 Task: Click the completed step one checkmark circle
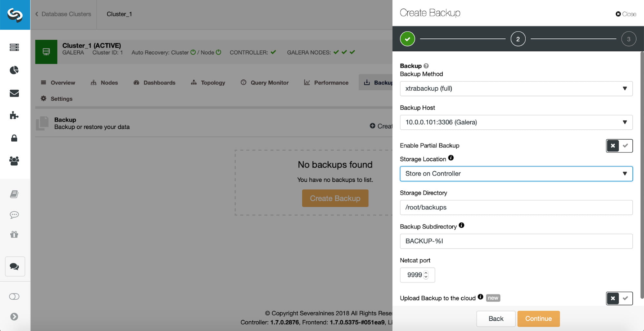coord(408,39)
